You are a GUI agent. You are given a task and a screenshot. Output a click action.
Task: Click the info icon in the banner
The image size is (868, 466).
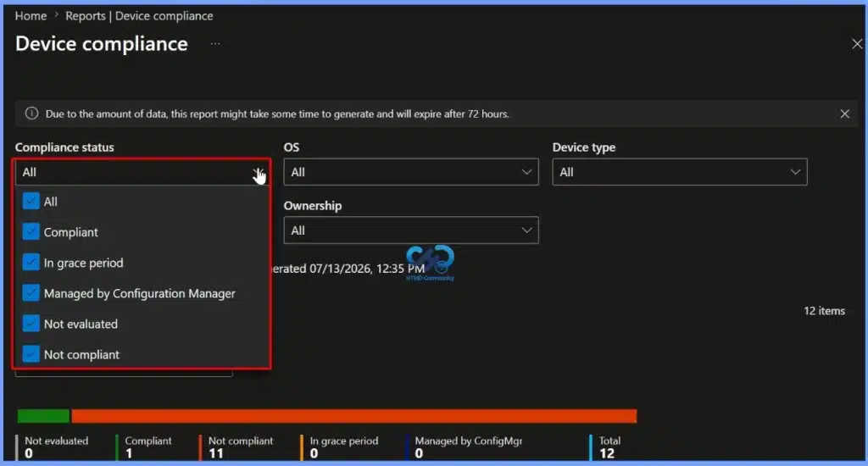31,114
